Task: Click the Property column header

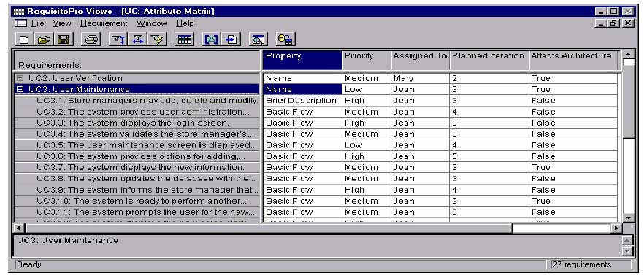Action: point(302,61)
